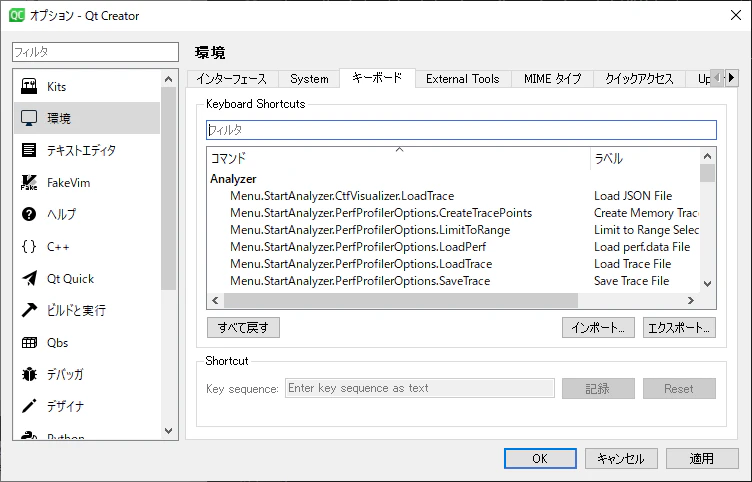
Task: Select the Kits toolbox icon
Action: point(29,86)
